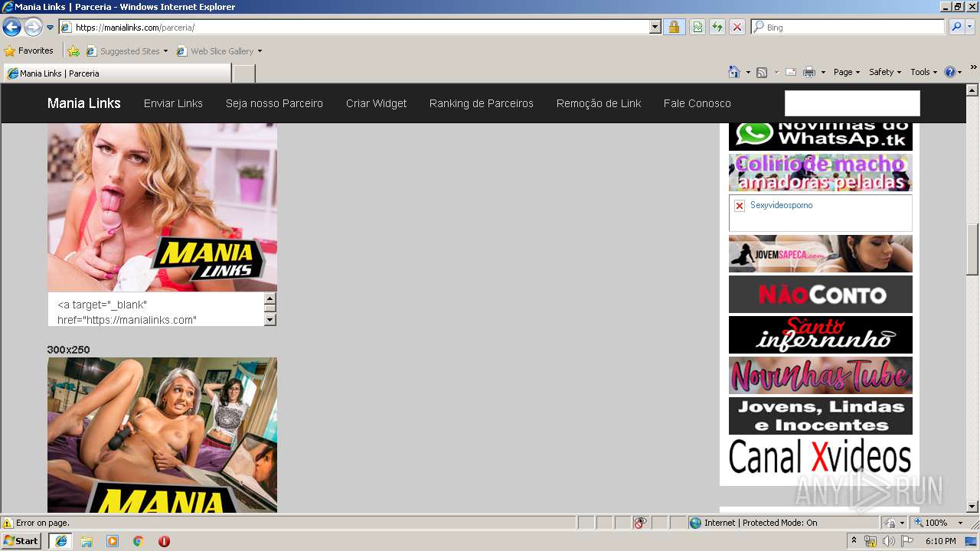
Task: Show hidden system tray icons
Action: click(854, 541)
